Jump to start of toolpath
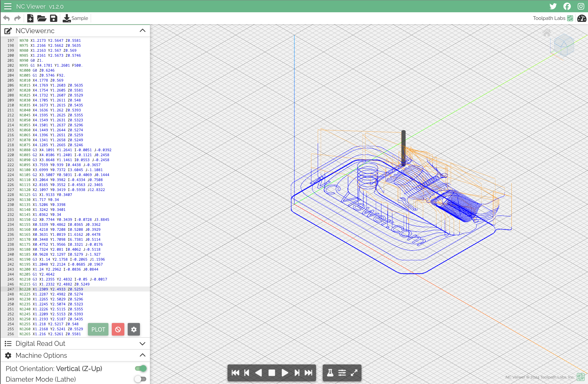 pos(235,373)
